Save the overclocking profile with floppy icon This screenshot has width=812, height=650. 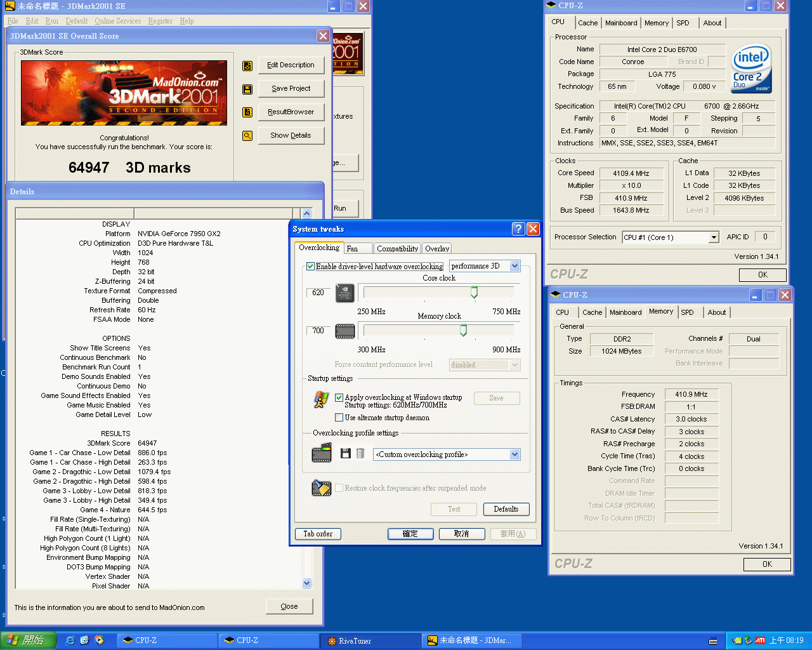click(346, 453)
